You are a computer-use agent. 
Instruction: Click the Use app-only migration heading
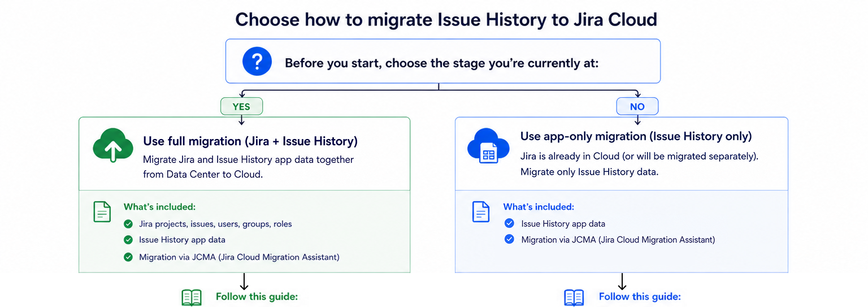(x=636, y=136)
